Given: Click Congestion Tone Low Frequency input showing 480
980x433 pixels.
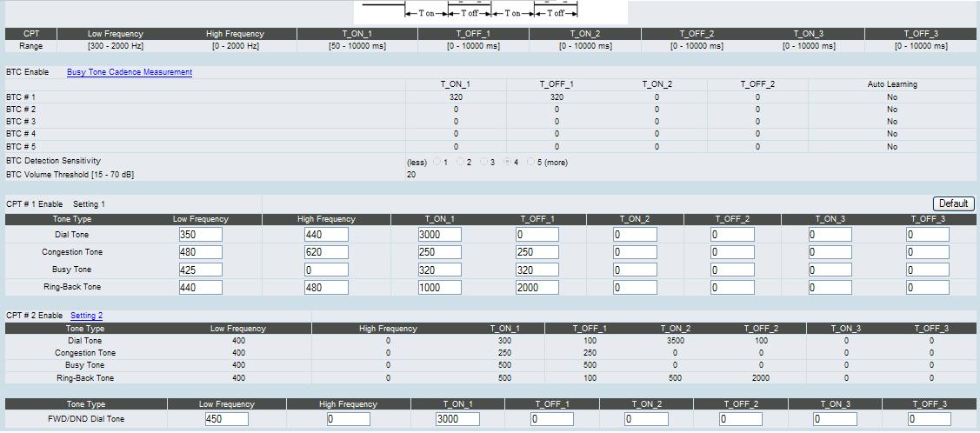Looking at the screenshot, I should coord(200,253).
